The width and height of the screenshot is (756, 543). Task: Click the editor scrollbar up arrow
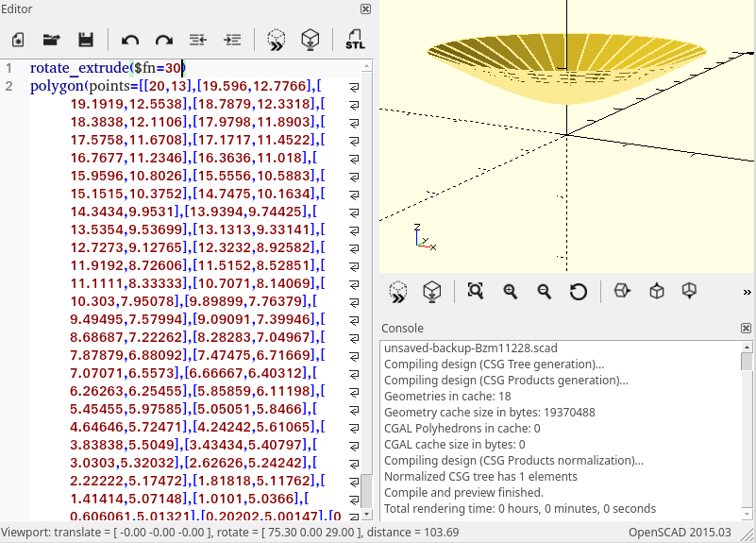click(366, 66)
